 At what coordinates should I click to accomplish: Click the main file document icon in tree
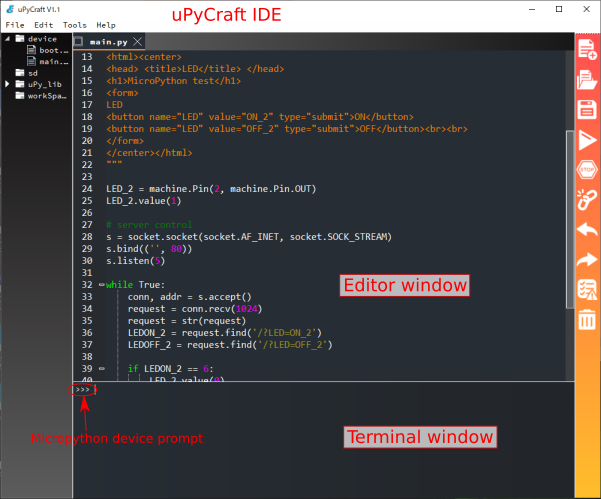(31, 61)
